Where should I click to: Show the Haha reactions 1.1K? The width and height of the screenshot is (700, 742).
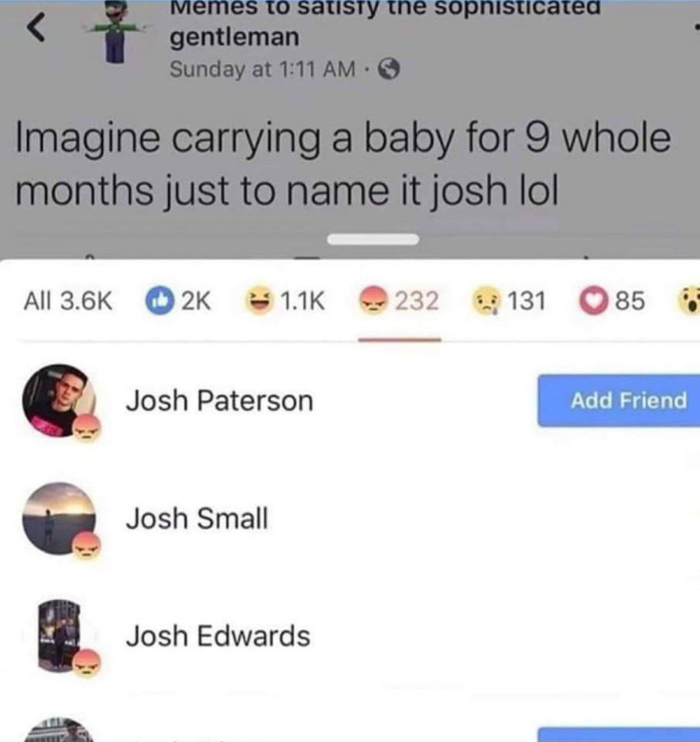point(285,300)
